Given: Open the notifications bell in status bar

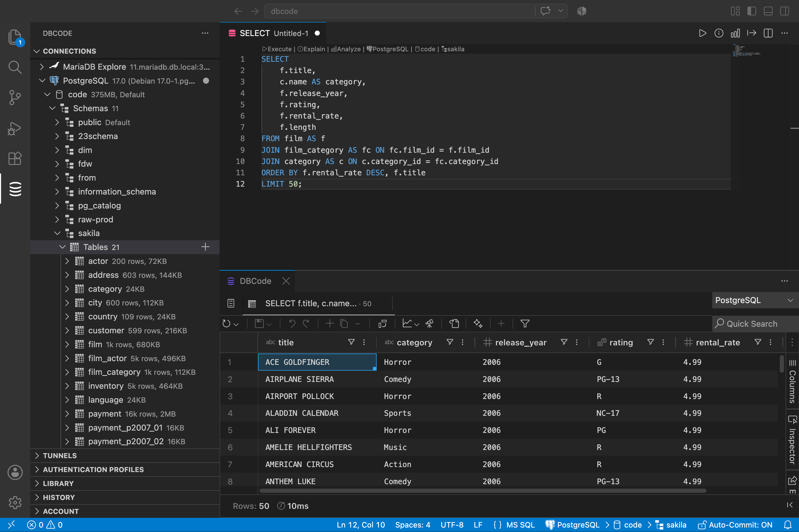Looking at the screenshot, I should point(788,525).
